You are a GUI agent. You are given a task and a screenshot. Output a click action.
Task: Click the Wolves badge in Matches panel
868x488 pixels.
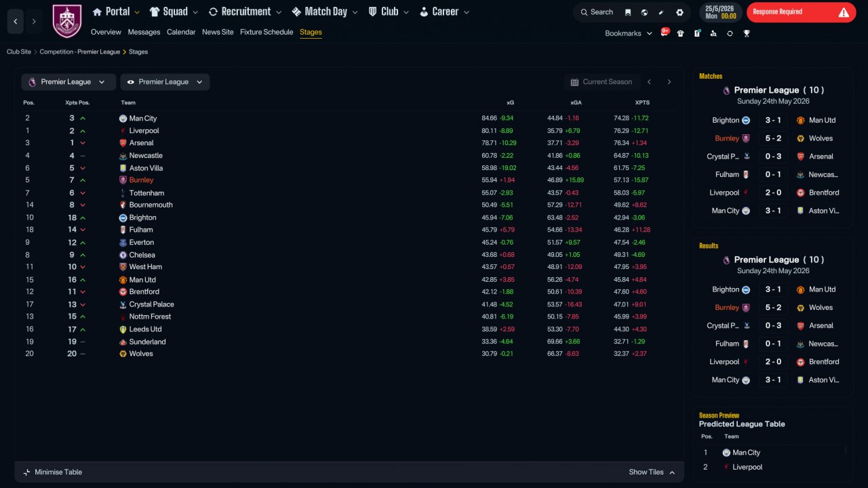[801, 138]
